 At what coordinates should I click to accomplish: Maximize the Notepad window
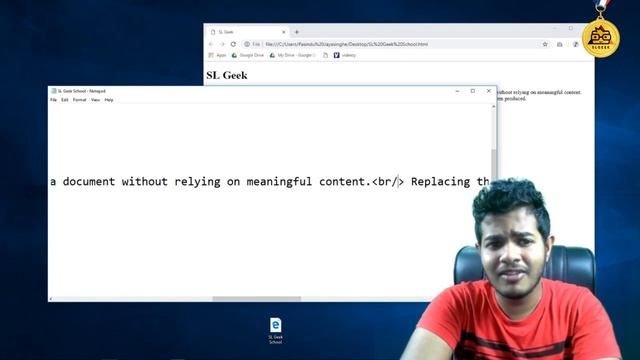click(x=473, y=91)
